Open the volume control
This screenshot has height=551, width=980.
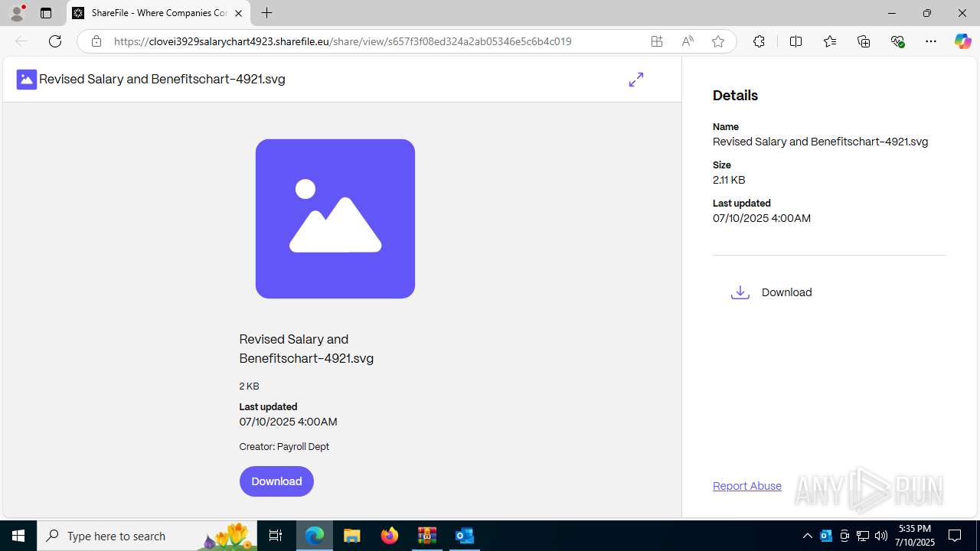point(881,536)
